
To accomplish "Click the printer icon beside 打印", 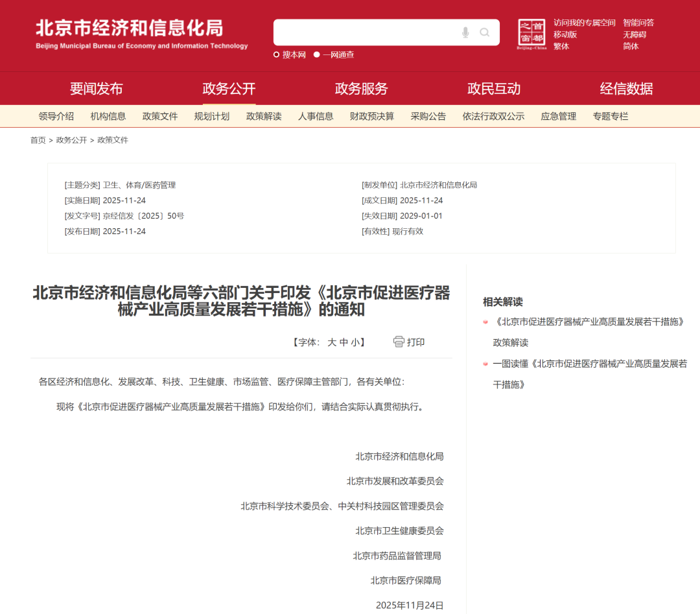I will click(399, 342).
